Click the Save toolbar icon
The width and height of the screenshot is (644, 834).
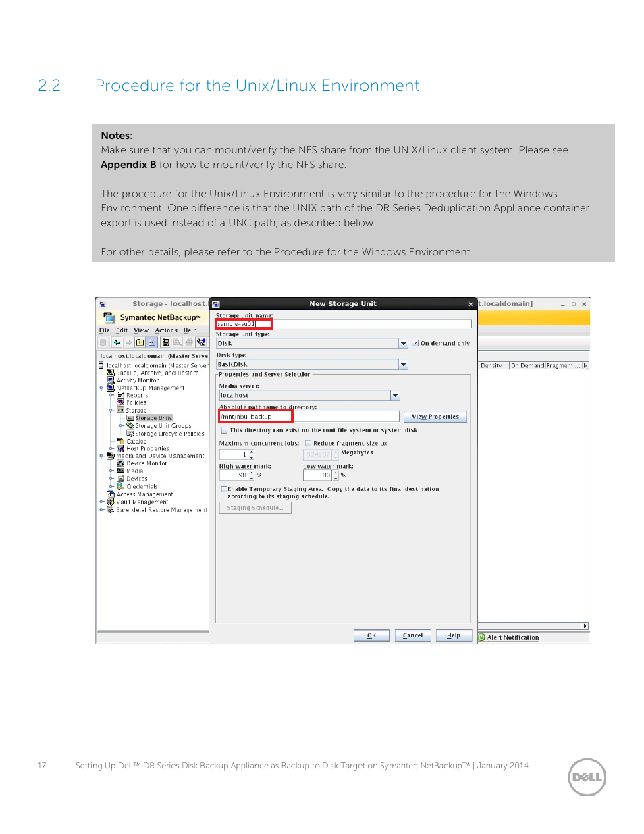[165, 342]
